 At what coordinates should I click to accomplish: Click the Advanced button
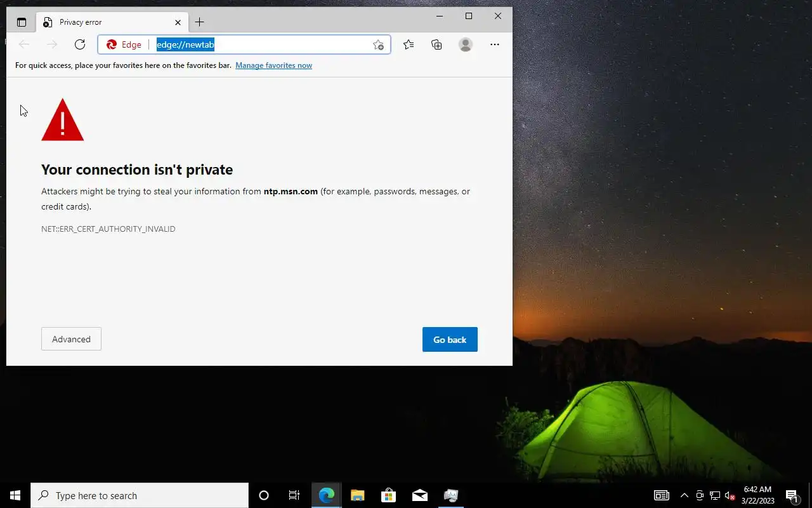[x=71, y=339]
